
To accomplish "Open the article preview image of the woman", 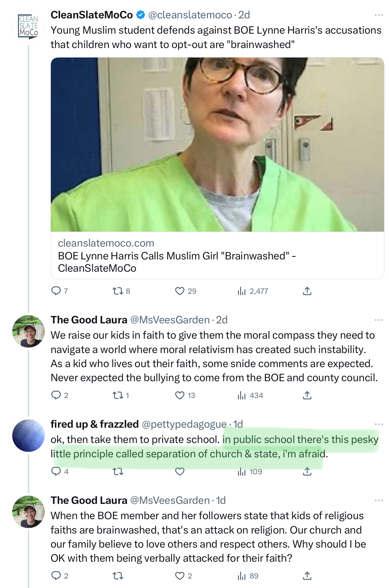I will pos(217,144).
